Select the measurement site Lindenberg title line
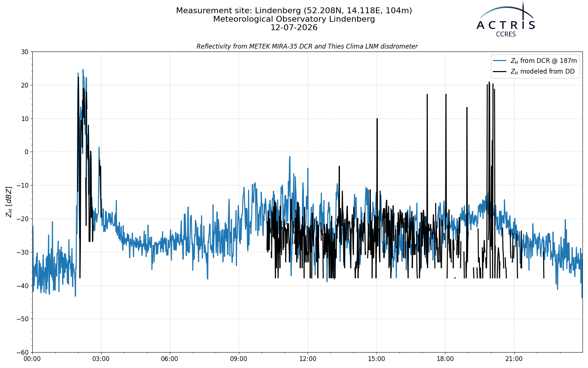 point(294,11)
